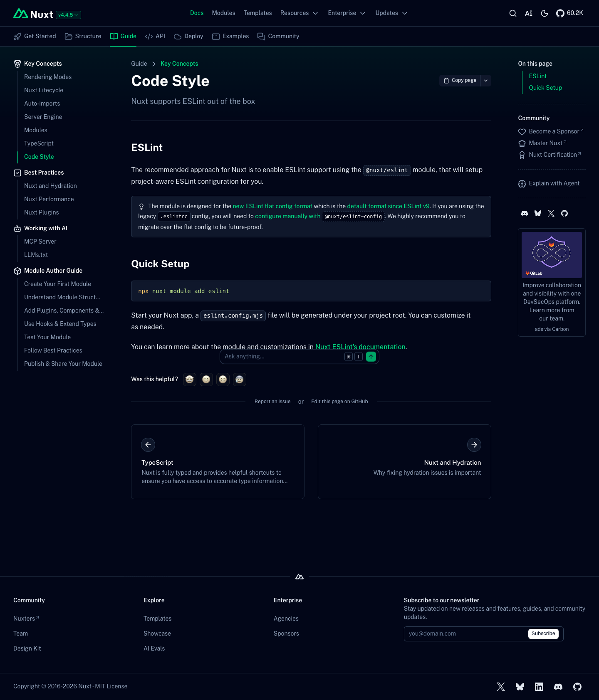Open Nuxt ESLint's documentation link
599x700 pixels.
pos(360,347)
